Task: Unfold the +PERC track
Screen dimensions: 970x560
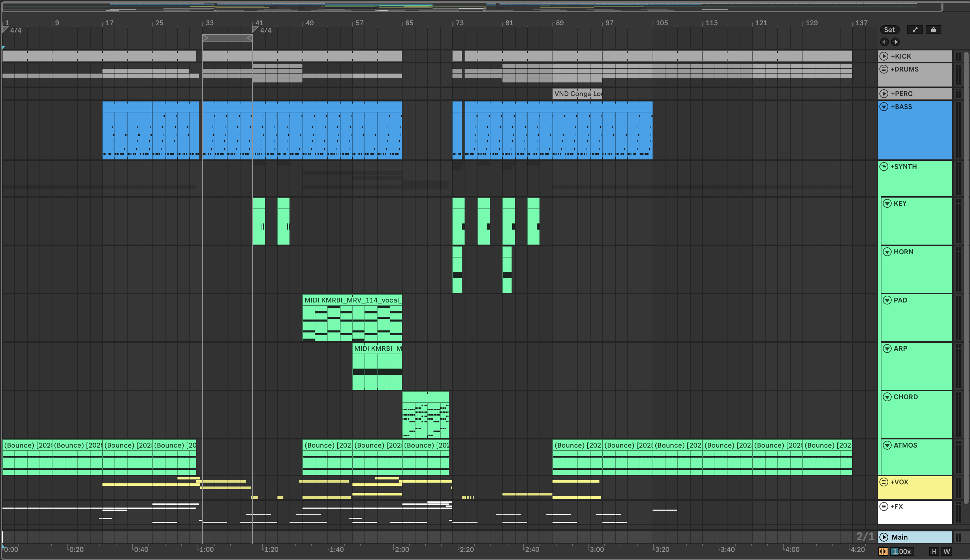Action: [x=884, y=94]
